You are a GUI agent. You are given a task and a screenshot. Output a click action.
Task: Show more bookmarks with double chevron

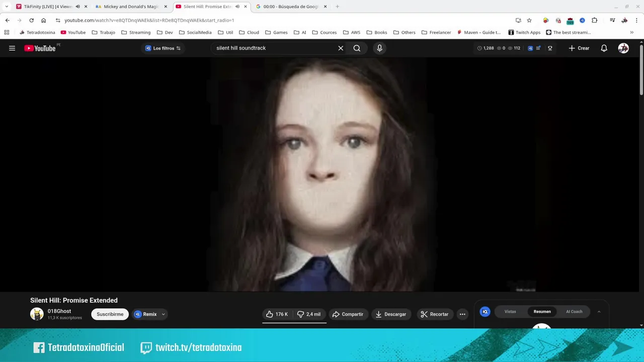[631, 32]
